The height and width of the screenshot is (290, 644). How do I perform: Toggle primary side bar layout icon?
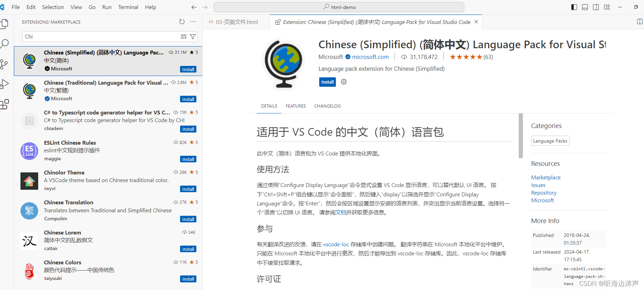click(574, 7)
